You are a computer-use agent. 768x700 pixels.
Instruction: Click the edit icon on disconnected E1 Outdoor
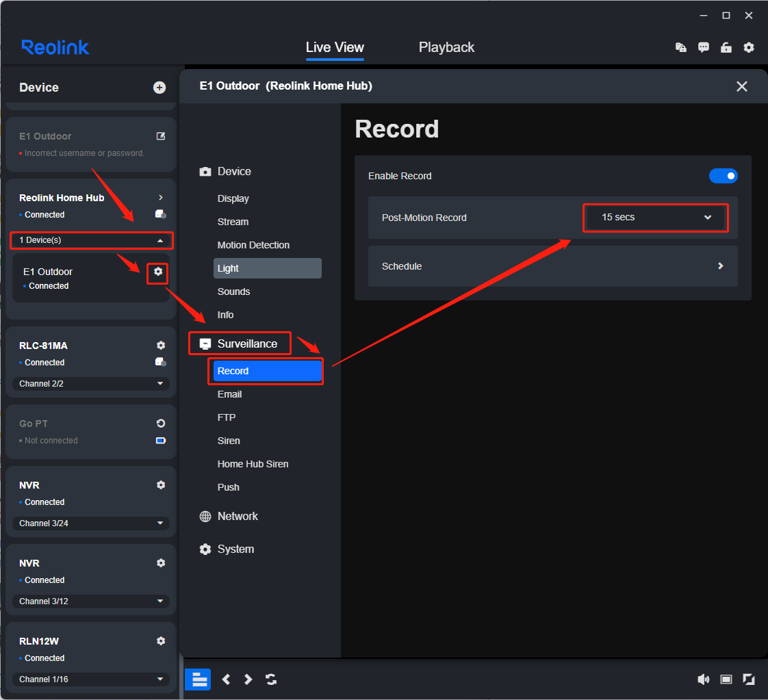[161, 136]
